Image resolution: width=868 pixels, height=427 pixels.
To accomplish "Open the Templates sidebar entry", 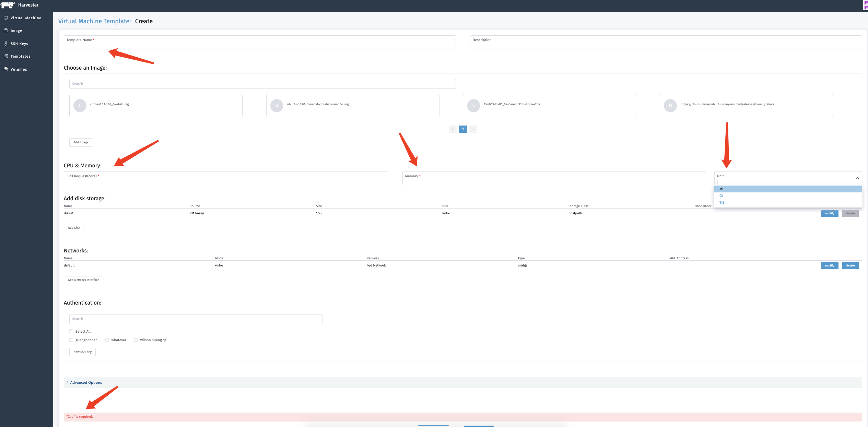I will pos(21,56).
